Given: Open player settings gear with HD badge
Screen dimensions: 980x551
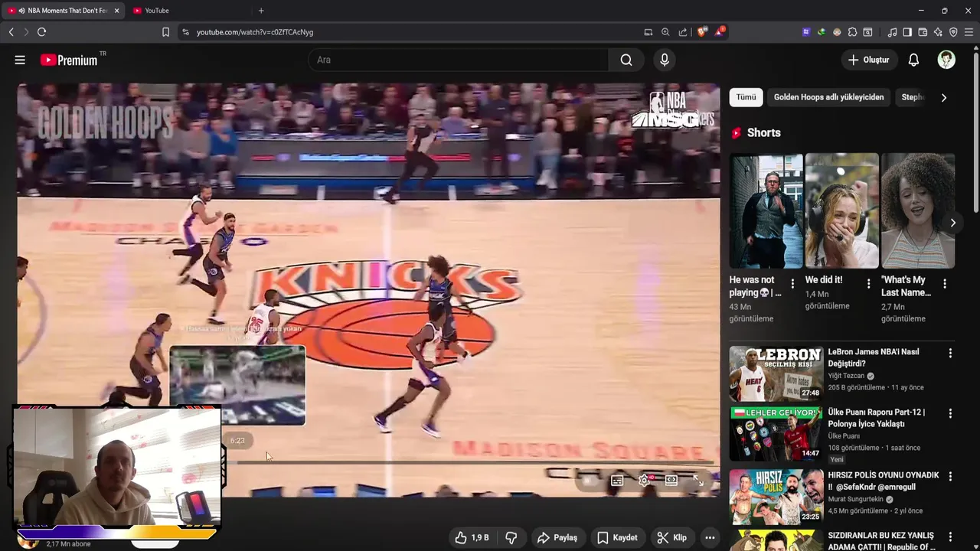Looking at the screenshot, I should point(645,481).
